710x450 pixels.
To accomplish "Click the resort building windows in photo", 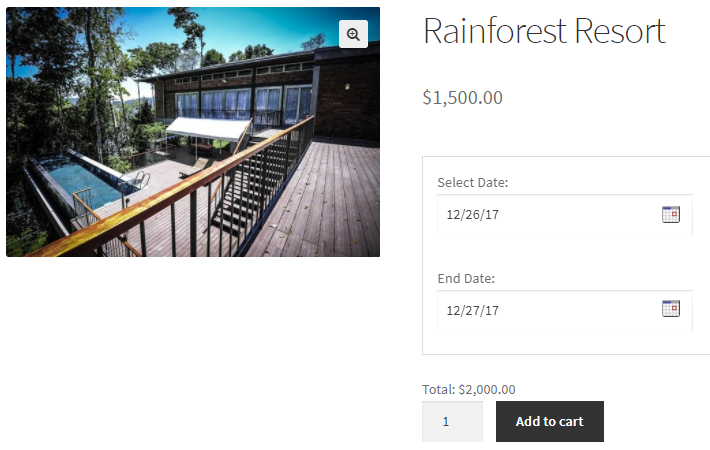I will [x=240, y=103].
